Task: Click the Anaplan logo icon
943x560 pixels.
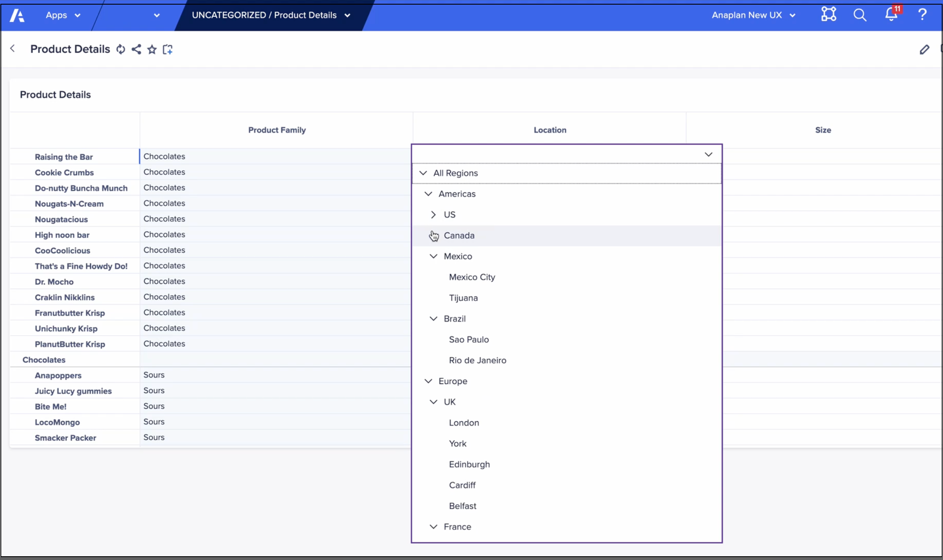Action: (17, 16)
